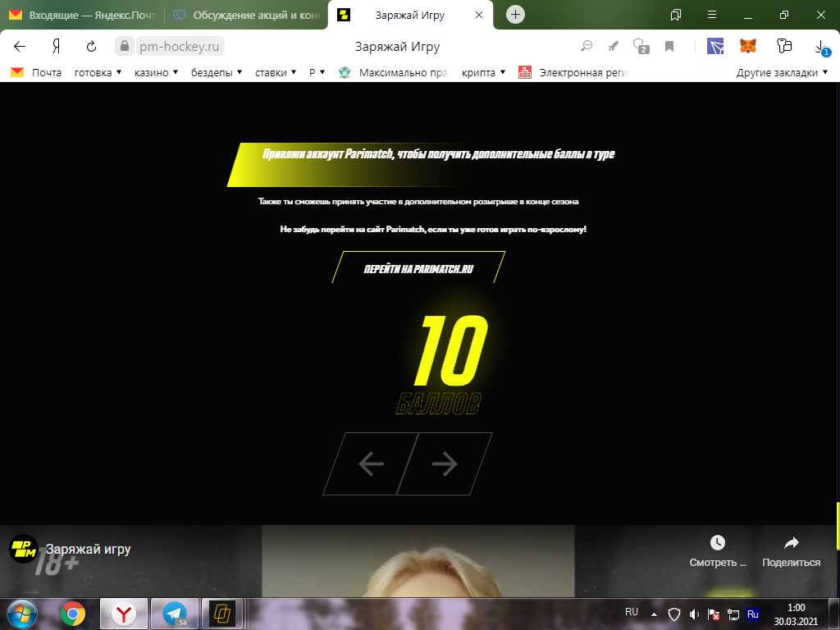This screenshot has height=630, width=840.
Task: Open a new tab with the plus button
Action: point(515,15)
